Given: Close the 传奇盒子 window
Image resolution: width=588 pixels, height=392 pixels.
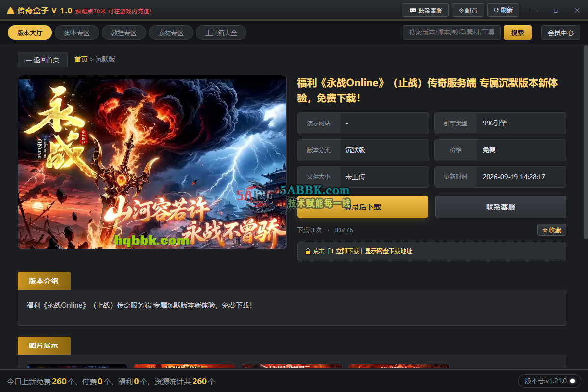Looking at the screenshot, I should [x=577, y=11].
